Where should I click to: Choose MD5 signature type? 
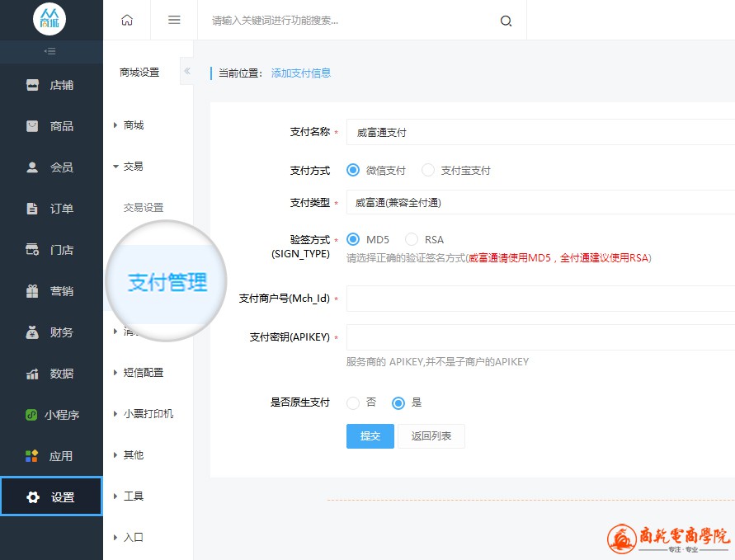[353, 239]
